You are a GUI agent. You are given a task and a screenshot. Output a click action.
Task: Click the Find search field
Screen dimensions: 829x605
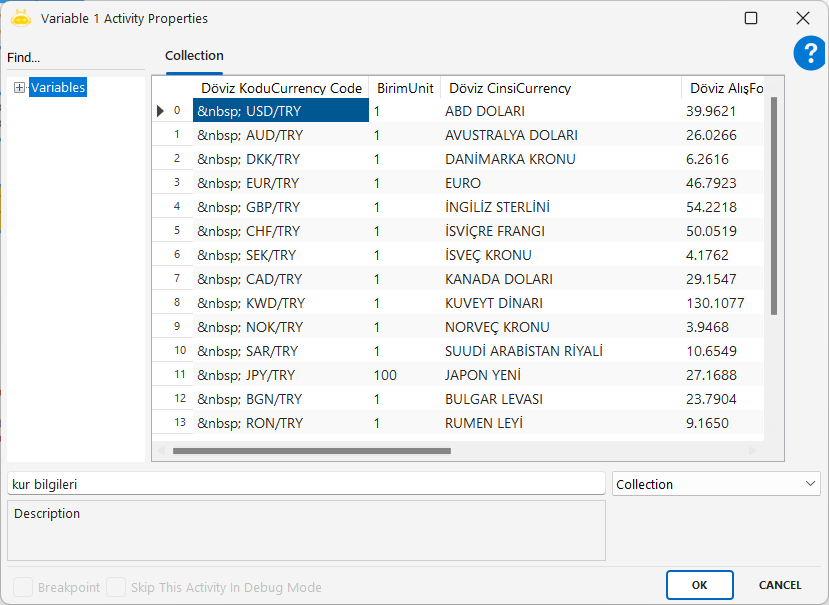tap(75, 58)
